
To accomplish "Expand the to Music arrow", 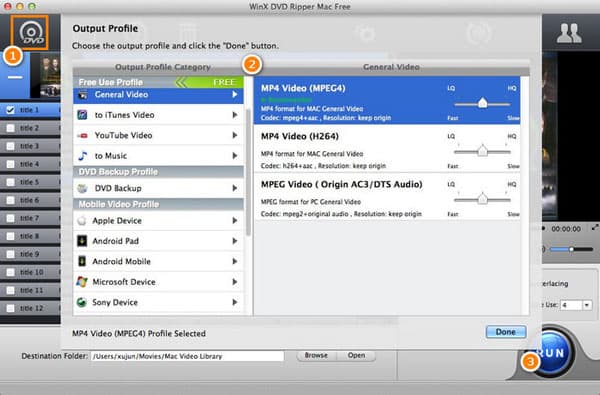I will (235, 156).
